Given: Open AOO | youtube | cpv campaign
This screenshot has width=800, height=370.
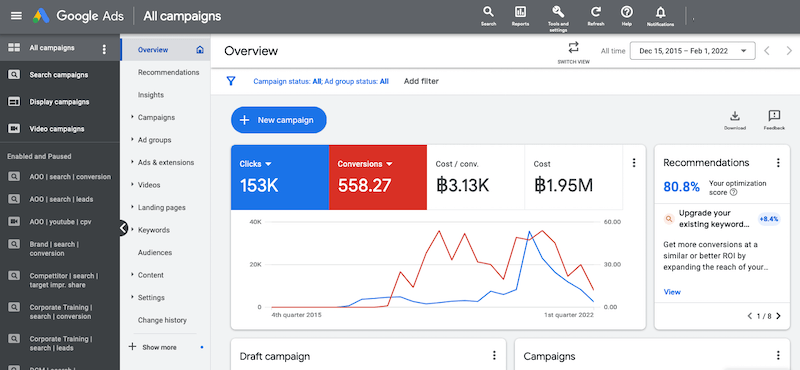Looking at the screenshot, I should pos(60,221).
